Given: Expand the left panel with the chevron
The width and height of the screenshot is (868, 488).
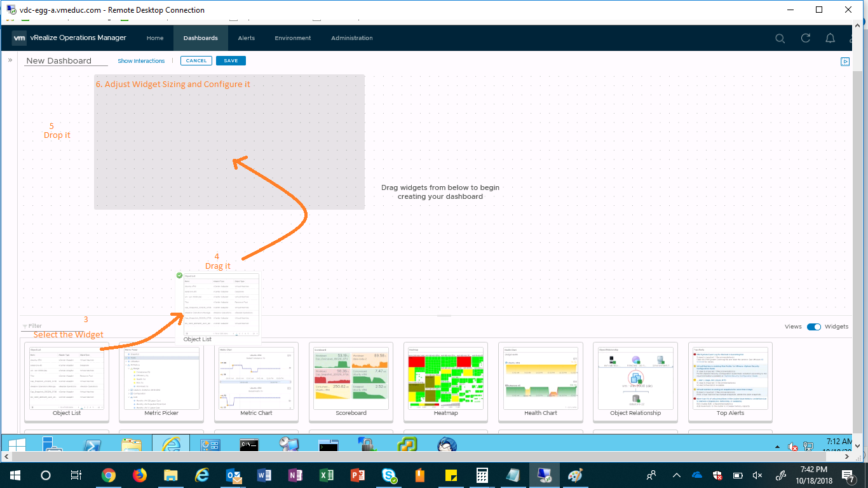Looking at the screenshot, I should [10, 59].
